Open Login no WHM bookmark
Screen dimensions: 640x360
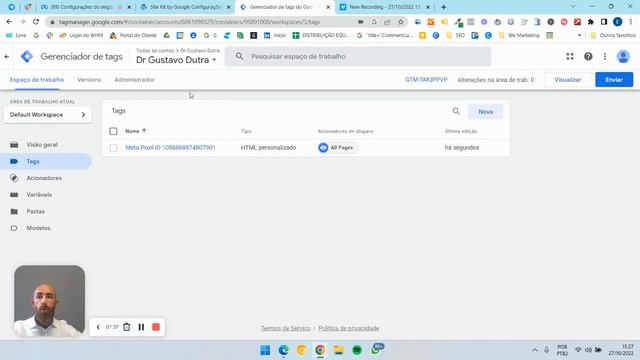[81, 36]
